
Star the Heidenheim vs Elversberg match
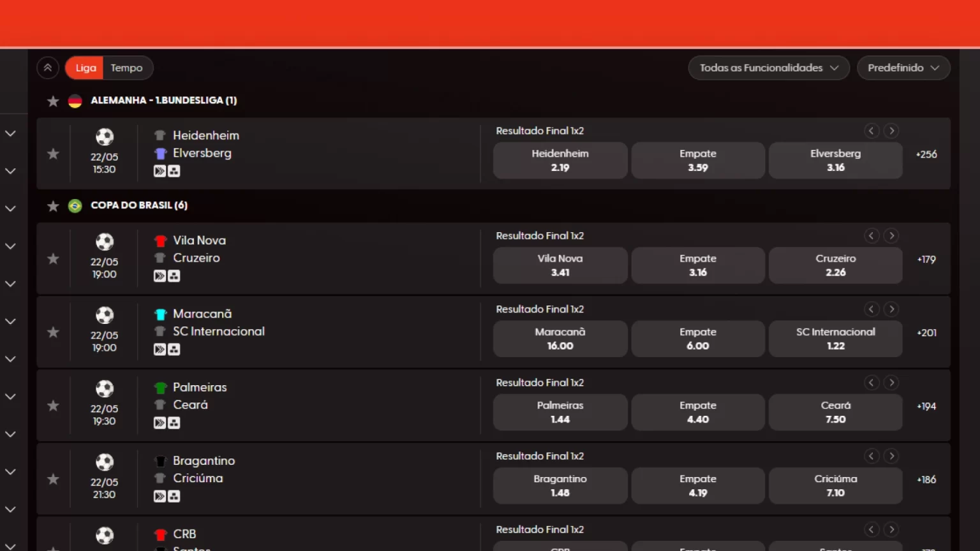pyautogui.click(x=53, y=154)
